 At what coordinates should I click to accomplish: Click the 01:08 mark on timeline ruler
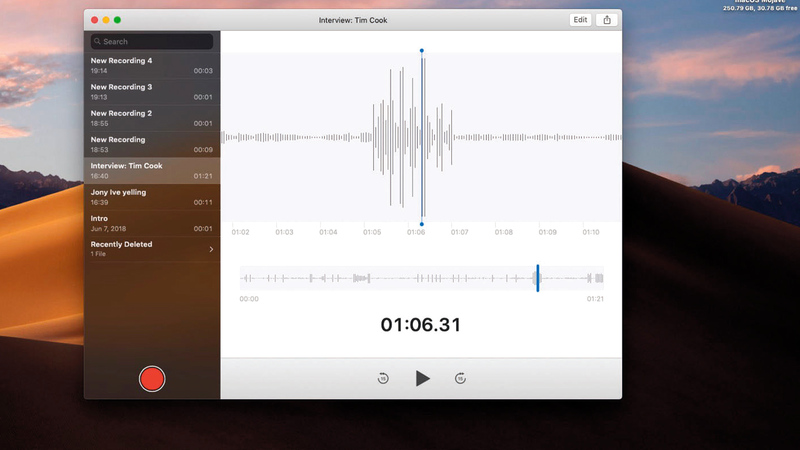[x=503, y=232]
